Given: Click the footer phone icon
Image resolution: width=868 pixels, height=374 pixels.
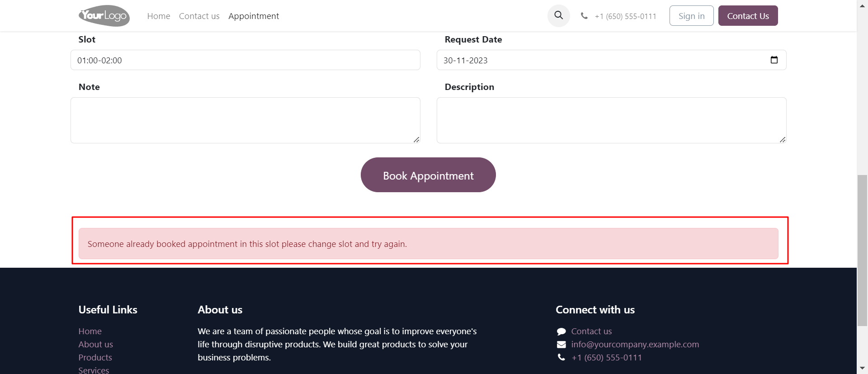Looking at the screenshot, I should pos(561,357).
